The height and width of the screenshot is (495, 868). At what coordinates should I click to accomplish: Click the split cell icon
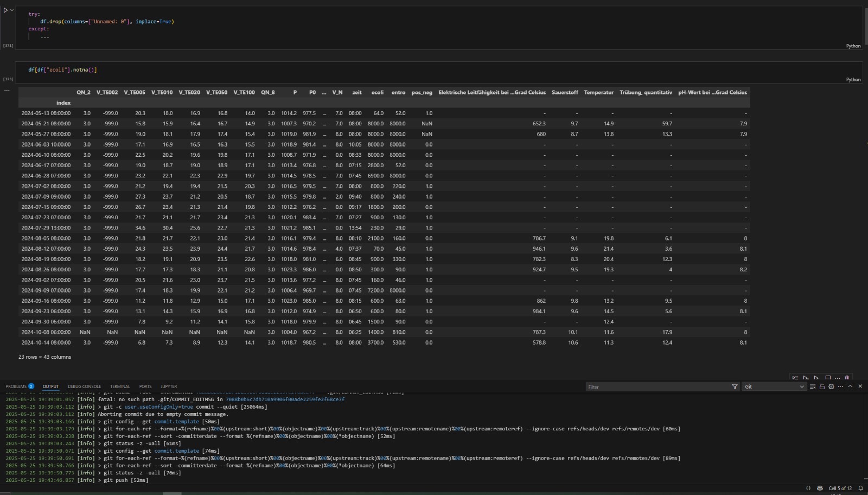828,378
